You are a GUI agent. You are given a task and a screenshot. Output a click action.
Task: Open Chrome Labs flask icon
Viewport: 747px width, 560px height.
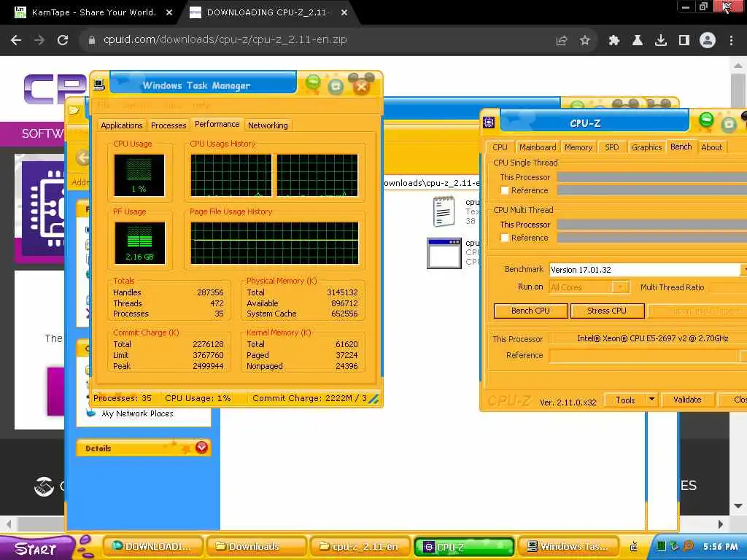638,41
